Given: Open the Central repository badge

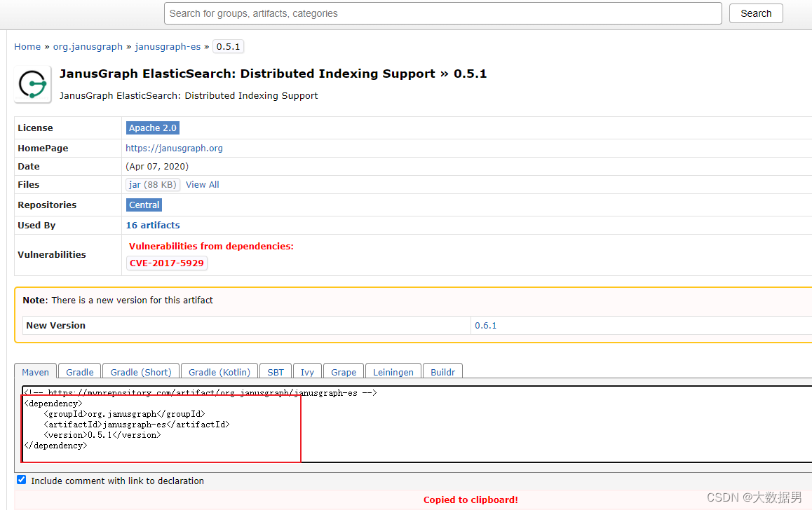Looking at the screenshot, I should pos(144,205).
